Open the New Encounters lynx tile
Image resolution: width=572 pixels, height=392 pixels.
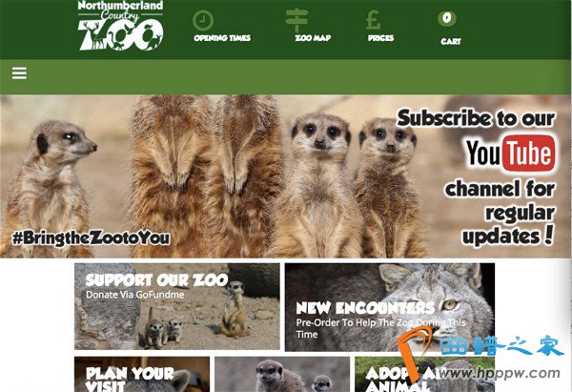point(390,307)
